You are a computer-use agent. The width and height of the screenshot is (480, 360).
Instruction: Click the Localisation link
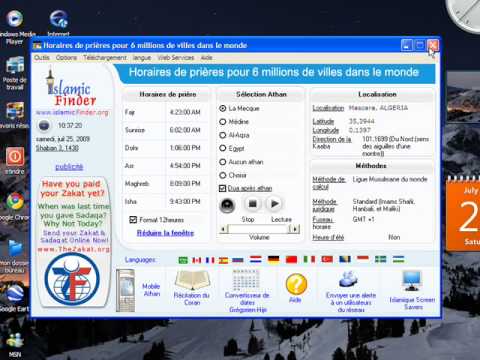(328, 108)
